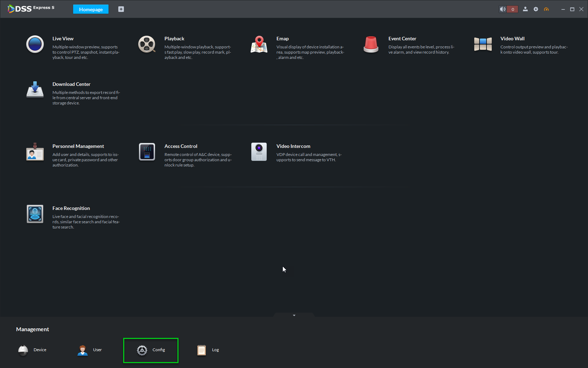Click the Emap description text
This screenshot has height=368, width=588.
tap(310, 52)
